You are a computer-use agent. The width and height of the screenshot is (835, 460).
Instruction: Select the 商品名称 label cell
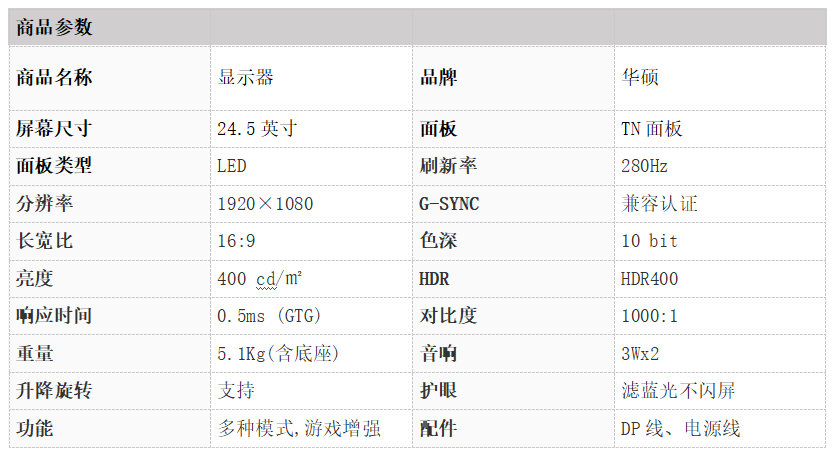tap(110, 78)
